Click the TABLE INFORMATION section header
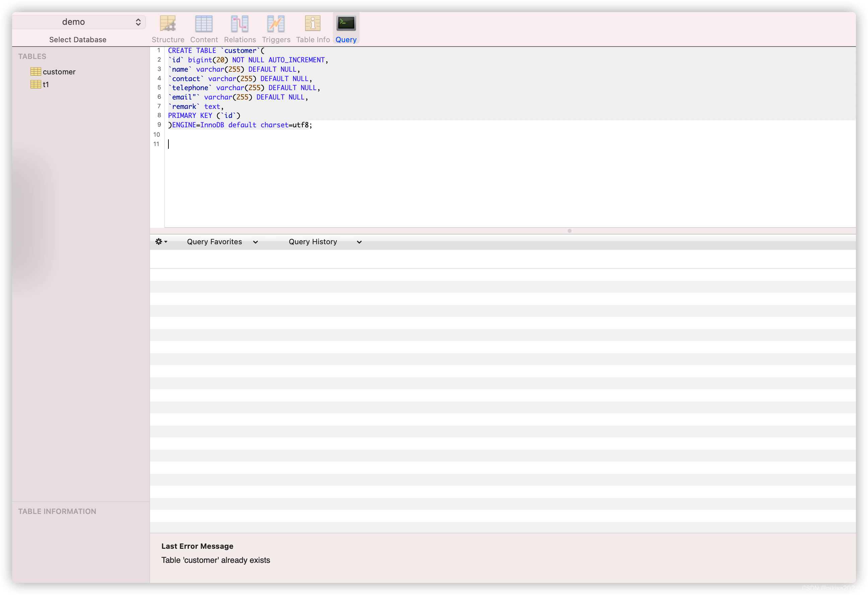 coord(58,511)
